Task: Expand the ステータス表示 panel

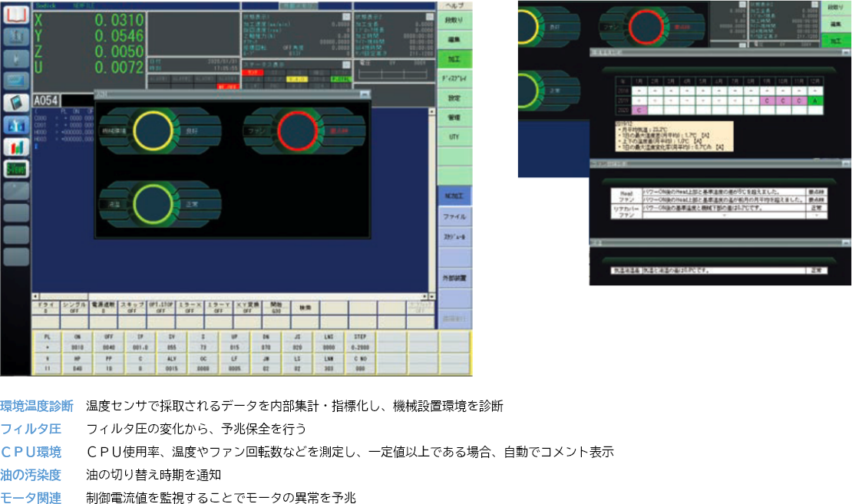Action: pyautogui.click(x=346, y=64)
